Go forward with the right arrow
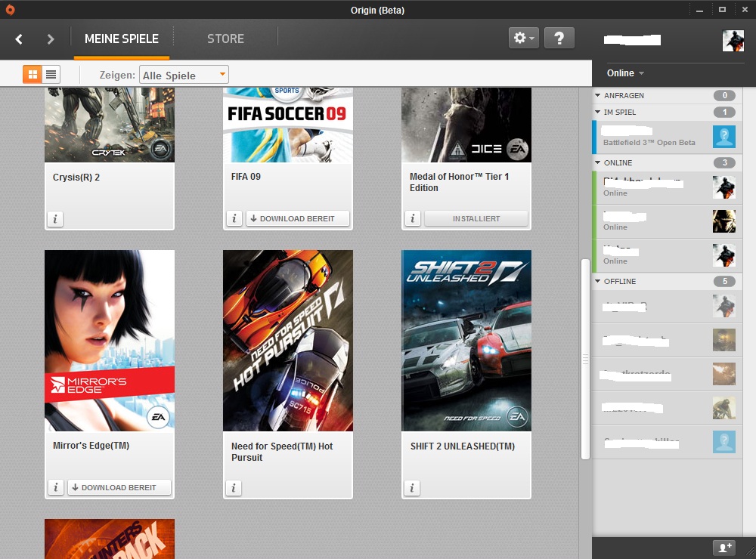The height and width of the screenshot is (559, 756). (x=50, y=39)
